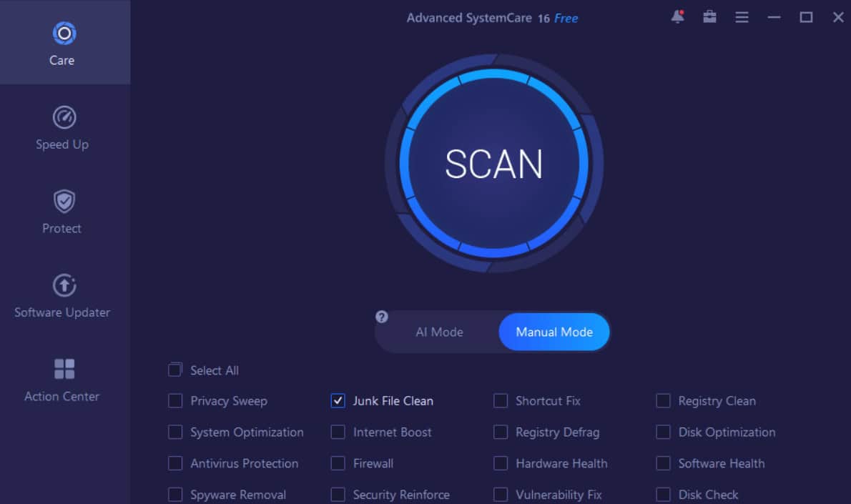Tick the Firewall checkbox

[338, 463]
